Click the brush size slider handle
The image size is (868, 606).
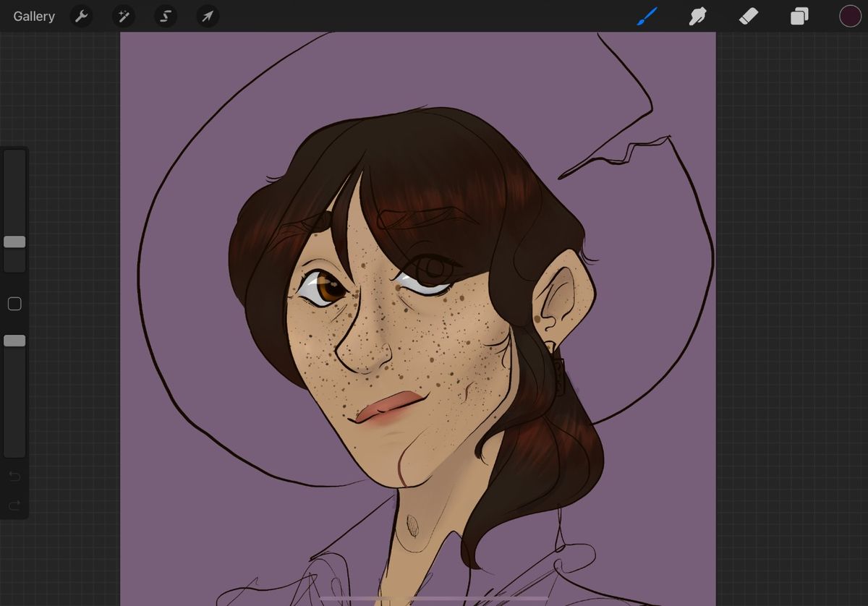coord(14,242)
